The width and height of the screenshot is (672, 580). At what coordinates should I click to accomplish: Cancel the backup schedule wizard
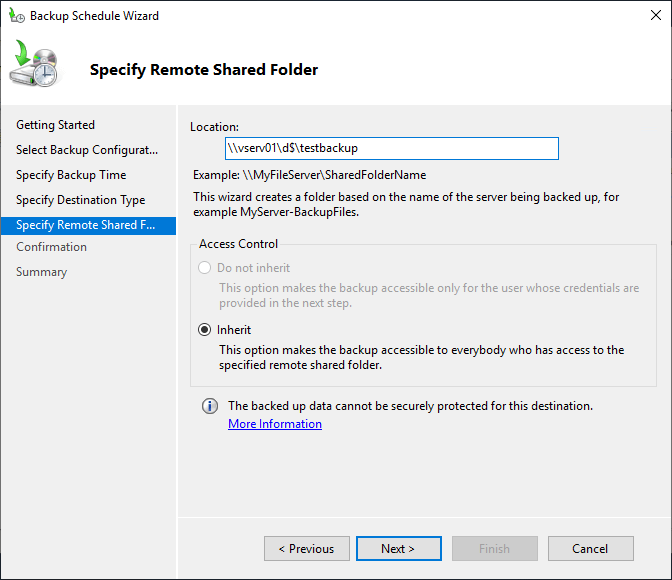[x=591, y=548]
